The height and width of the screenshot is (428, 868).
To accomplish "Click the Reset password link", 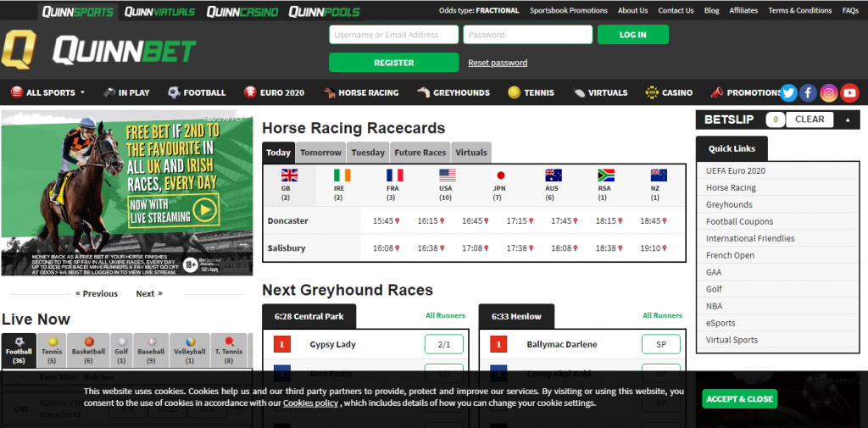I will click(498, 63).
